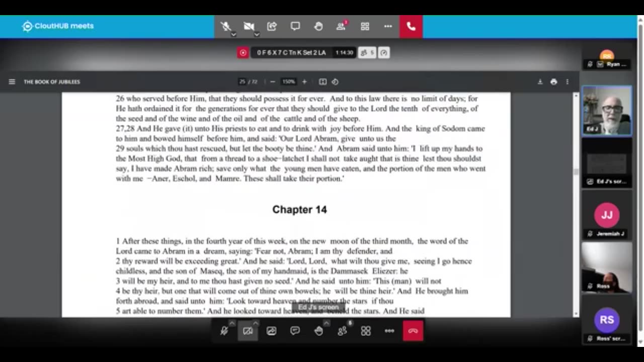Image resolution: width=644 pixels, height=362 pixels.
Task: Click share screen icon in bottom toolbar
Action: [x=271, y=331]
